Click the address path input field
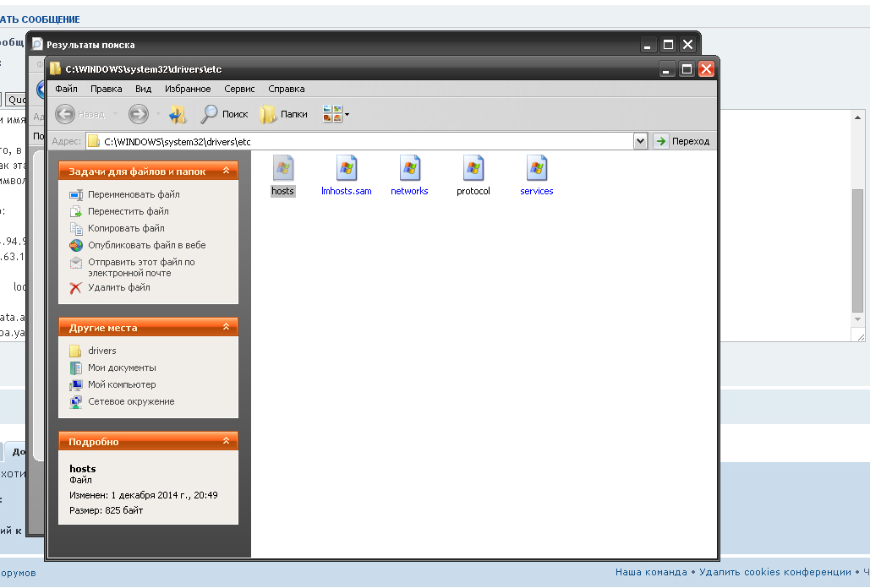The width and height of the screenshot is (870, 588). (x=364, y=141)
